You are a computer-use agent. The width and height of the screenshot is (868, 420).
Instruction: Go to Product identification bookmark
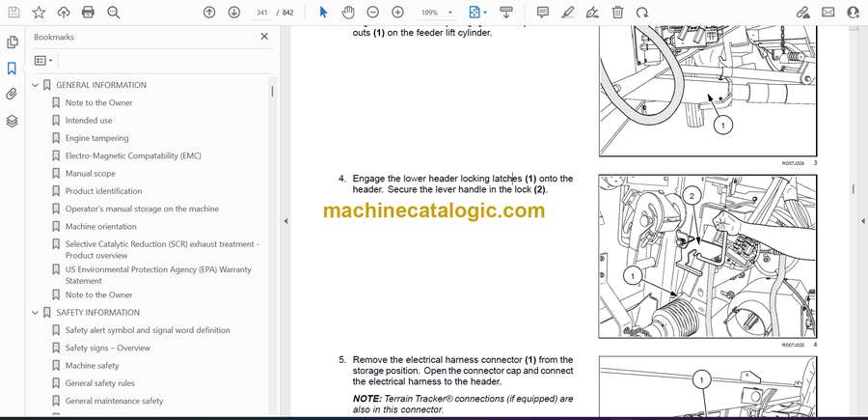click(x=103, y=191)
